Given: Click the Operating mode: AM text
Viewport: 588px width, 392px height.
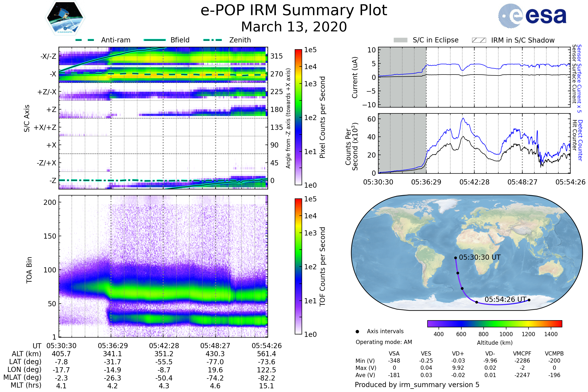Looking at the screenshot, I should point(384,342).
